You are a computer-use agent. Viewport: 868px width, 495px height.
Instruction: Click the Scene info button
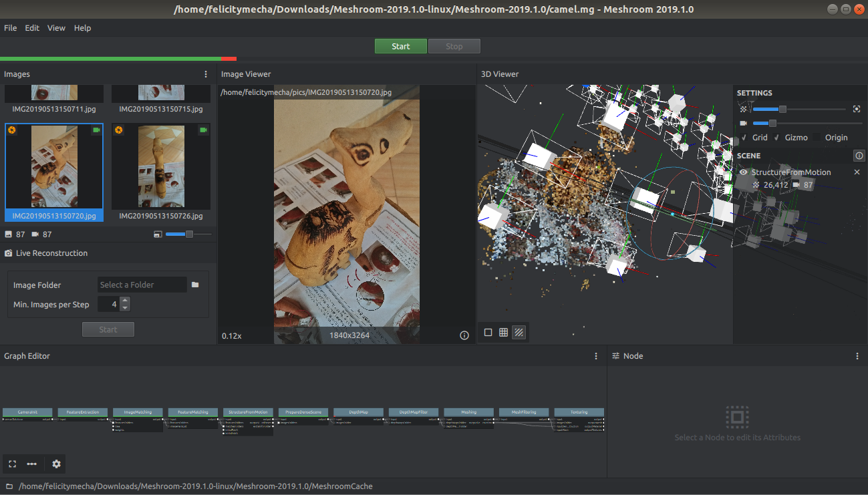[859, 156]
